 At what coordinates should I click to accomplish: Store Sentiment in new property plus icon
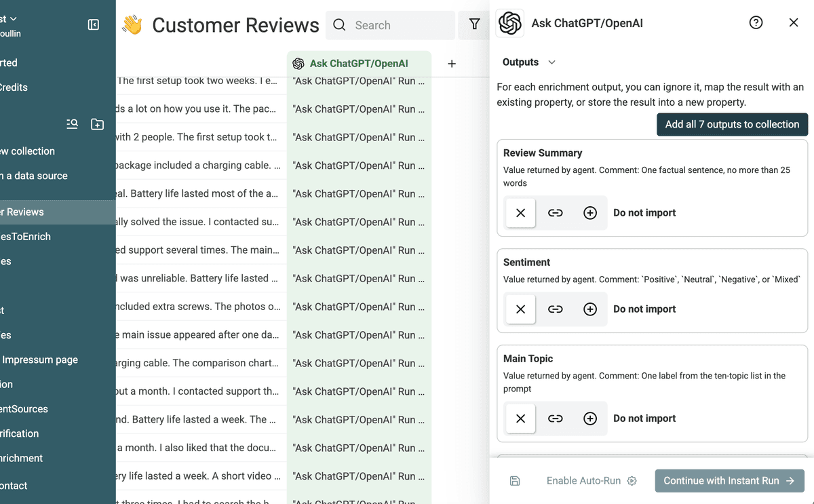click(590, 309)
